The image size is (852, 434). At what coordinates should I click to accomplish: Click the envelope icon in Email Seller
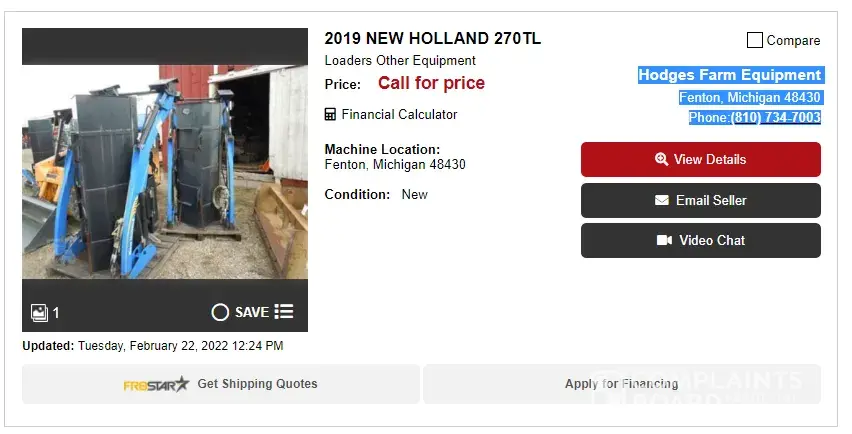pyautogui.click(x=662, y=200)
